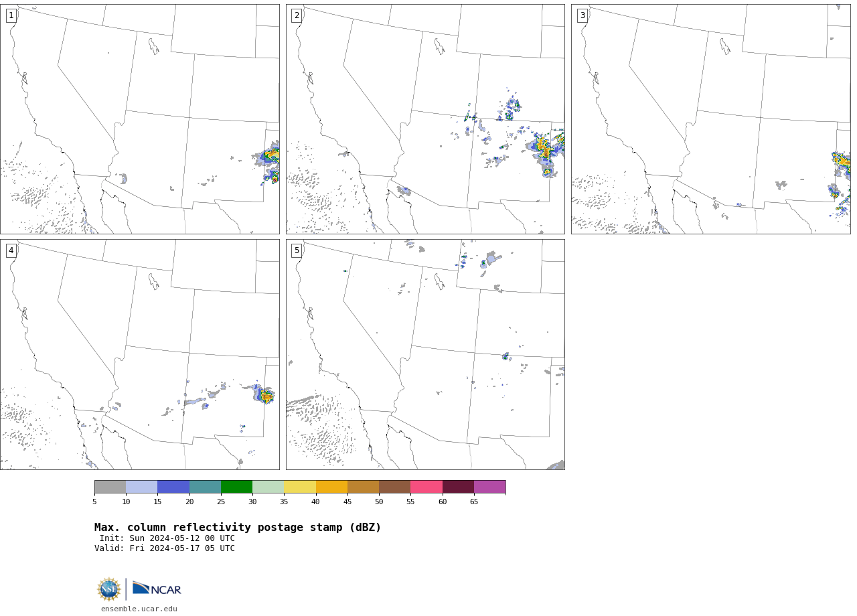The width and height of the screenshot is (857, 616).
Task: Click the colorbar tick label 5
Action: pyautogui.click(x=94, y=502)
